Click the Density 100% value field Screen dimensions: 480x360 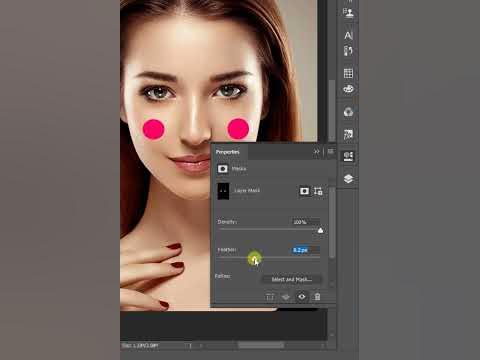306,222
